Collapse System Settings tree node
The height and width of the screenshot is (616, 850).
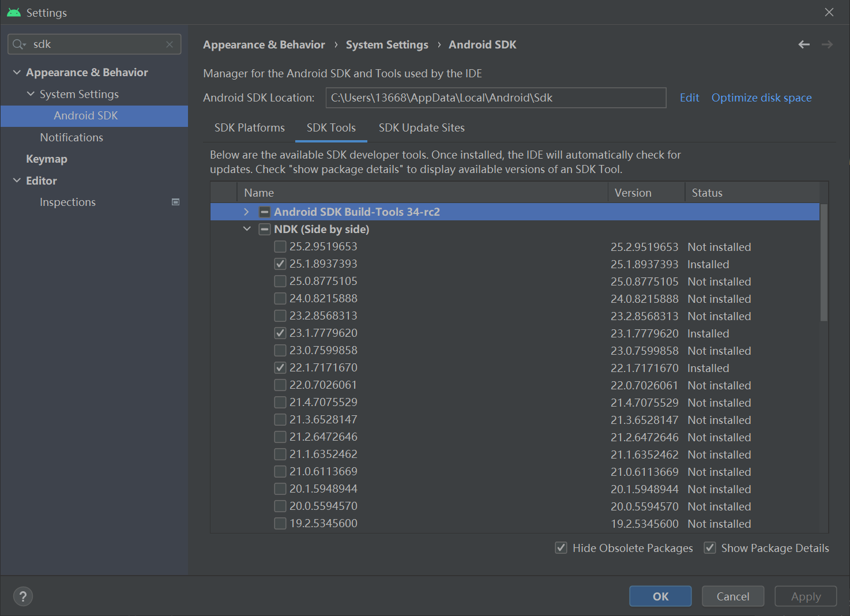tap(31, 94)
